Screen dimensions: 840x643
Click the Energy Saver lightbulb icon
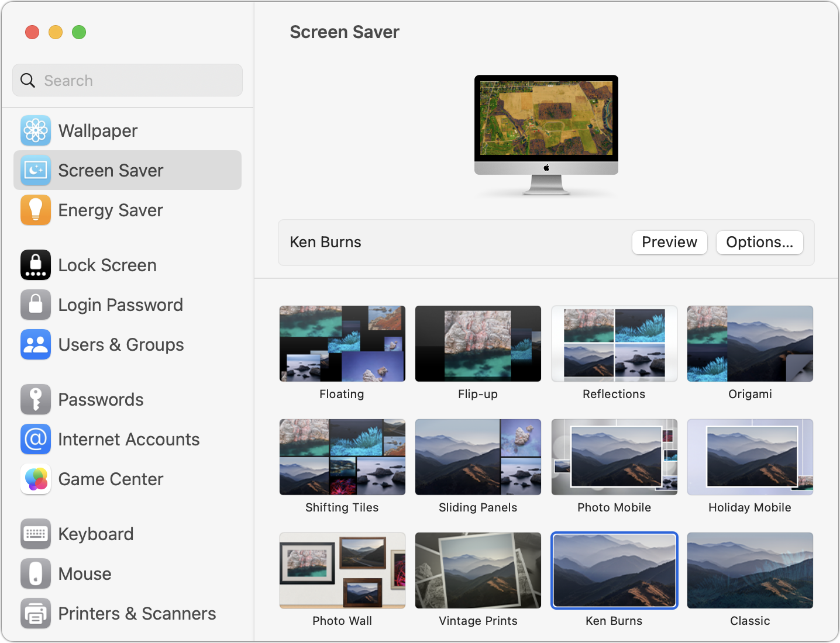[36, 210]
